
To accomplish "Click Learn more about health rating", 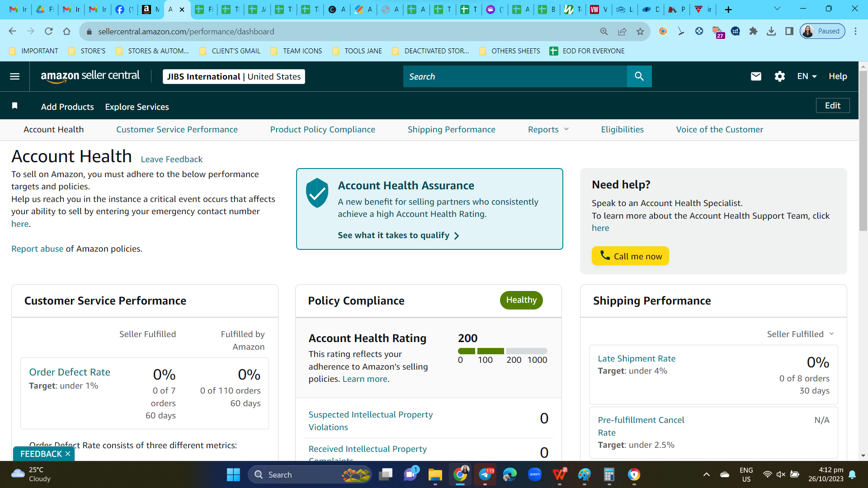I will coord(365,379).
